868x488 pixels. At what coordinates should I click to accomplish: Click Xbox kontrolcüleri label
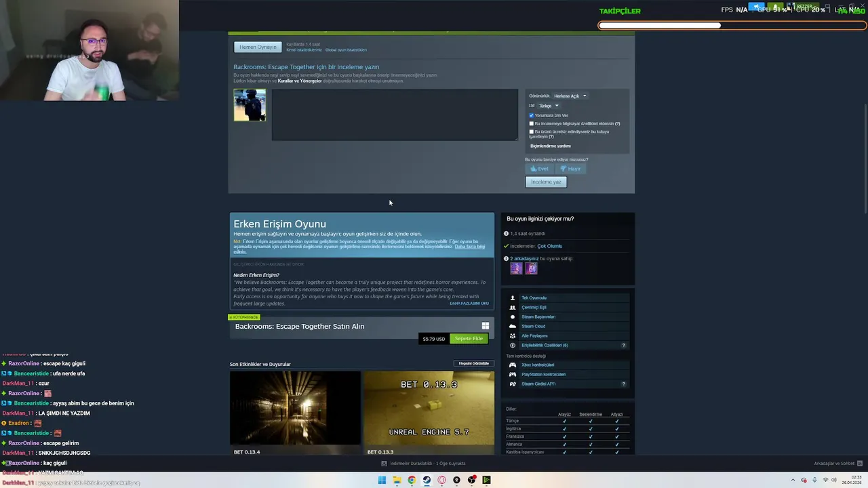(x=538, y=365)
